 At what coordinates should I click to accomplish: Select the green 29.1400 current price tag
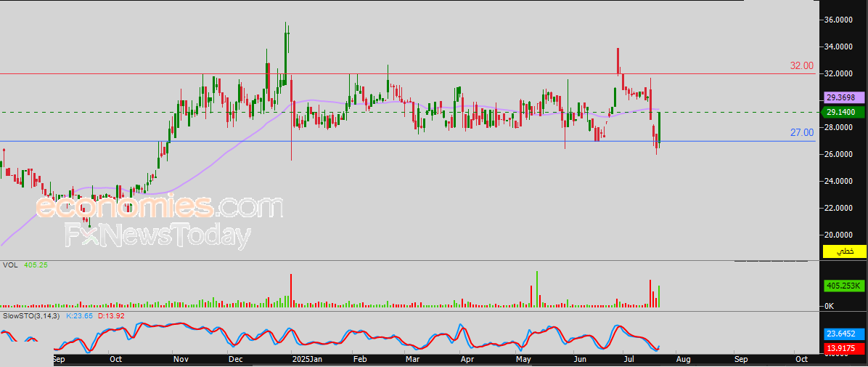pyautogui.click(x=843, y=112)
